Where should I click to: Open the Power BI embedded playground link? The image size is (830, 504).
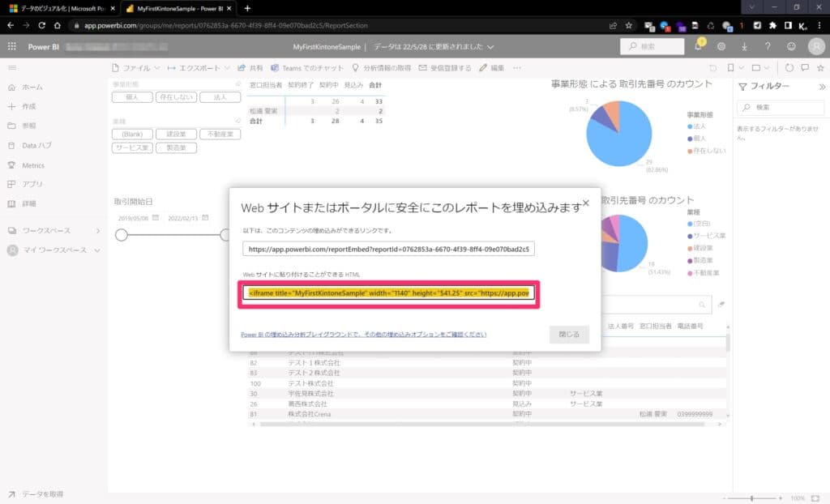point(363,335)
